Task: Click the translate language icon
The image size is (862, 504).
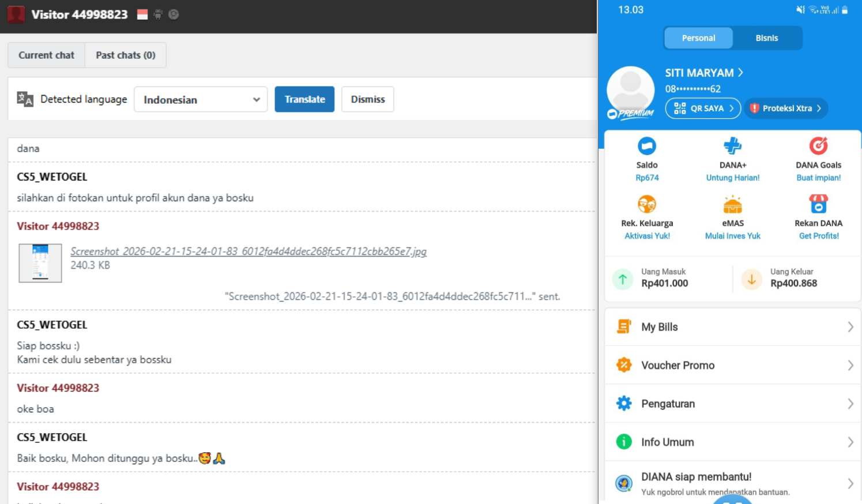Action: pos(25,99)
